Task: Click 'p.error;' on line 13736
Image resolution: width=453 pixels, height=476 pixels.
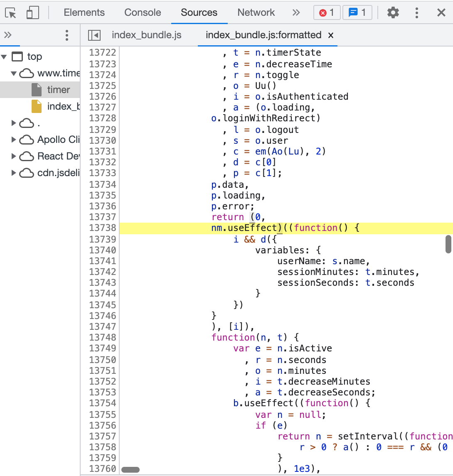Action: coord(233,206)
